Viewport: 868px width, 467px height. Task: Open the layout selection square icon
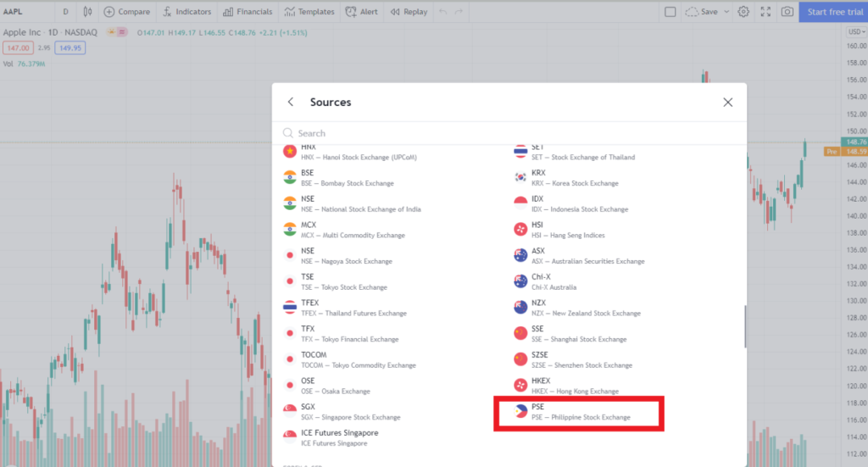(x=670, y=12)
